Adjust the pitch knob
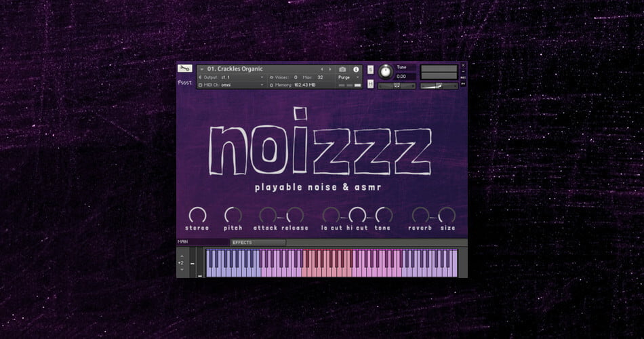Screen dimensions: 644x339 [233, 216]
